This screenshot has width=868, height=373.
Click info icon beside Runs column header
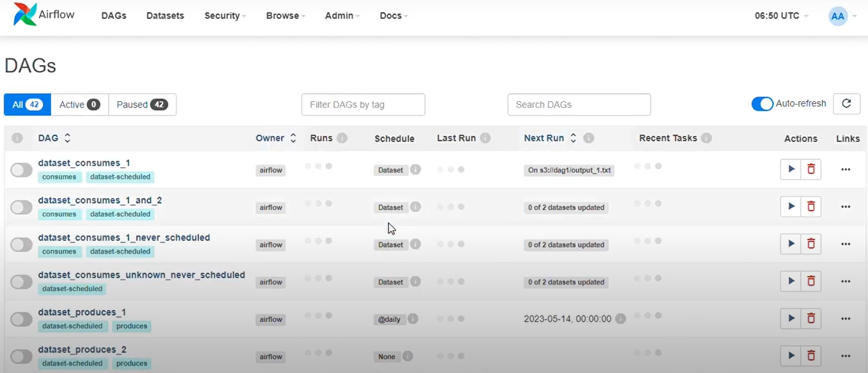[x=342, y=138]
